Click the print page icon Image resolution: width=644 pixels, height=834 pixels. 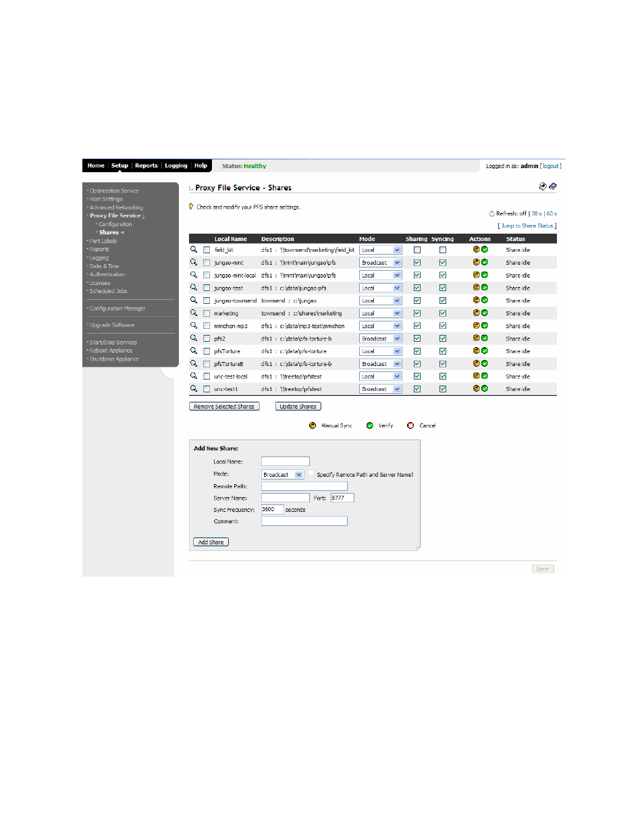point(543,186)
